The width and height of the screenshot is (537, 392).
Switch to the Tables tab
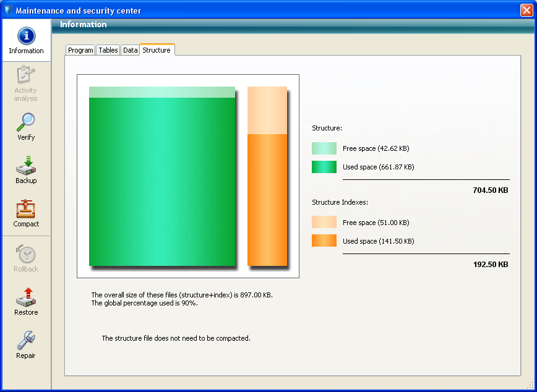click(x=108, y=50)
